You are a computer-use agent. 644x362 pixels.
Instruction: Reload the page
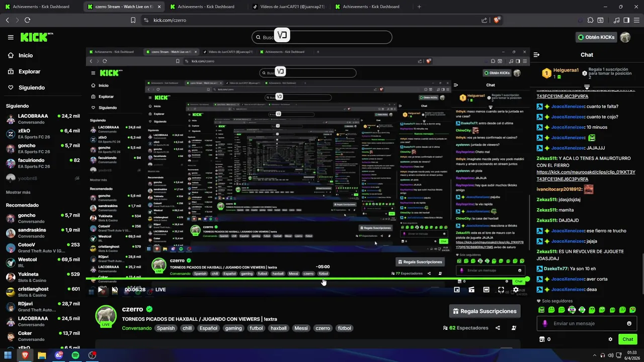pyautogui.click(x=27, y=20)
